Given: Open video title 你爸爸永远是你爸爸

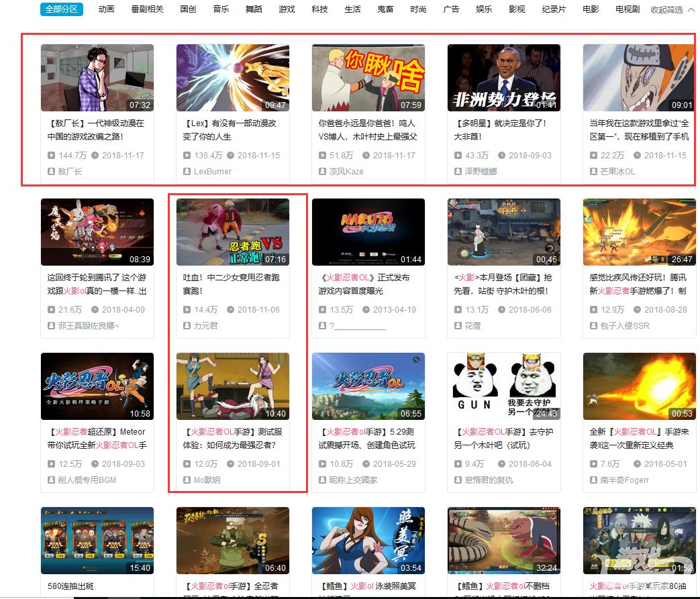Looking at the screenshot, I should tap(367, 130).
